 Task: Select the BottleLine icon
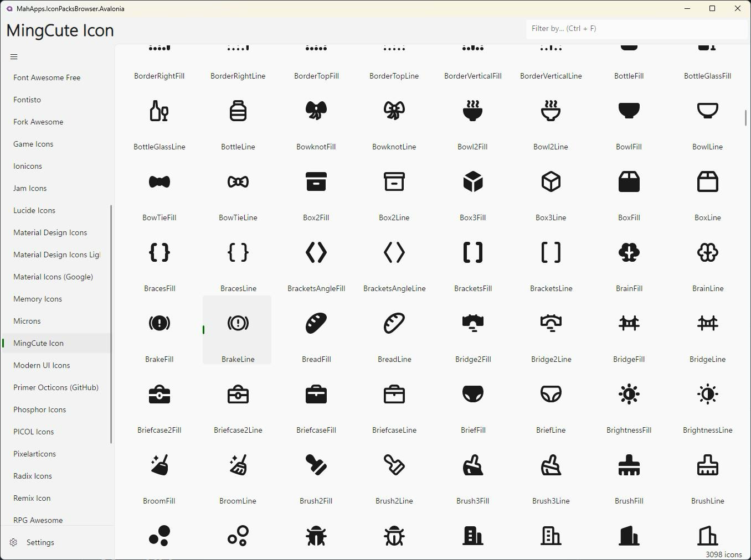[238, 111]
